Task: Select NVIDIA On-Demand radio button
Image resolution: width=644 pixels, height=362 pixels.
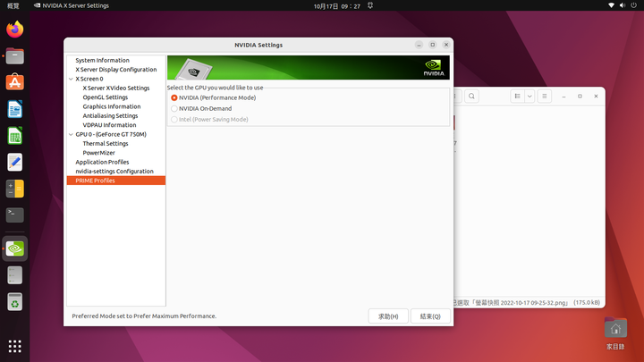Action: coord(174,108)
